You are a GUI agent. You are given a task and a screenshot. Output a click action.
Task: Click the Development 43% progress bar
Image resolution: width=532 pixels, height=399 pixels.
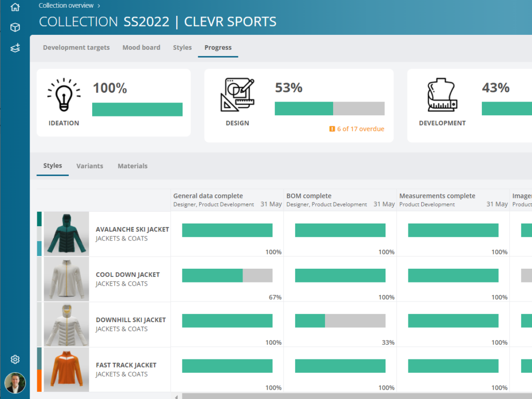pos(506,109)
